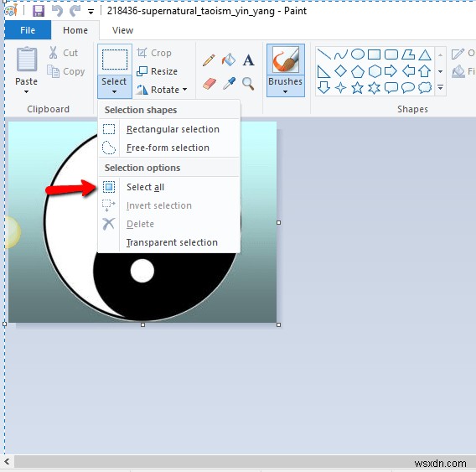Redo the last action
Screen dimensions: 476x472
[75, 11]
